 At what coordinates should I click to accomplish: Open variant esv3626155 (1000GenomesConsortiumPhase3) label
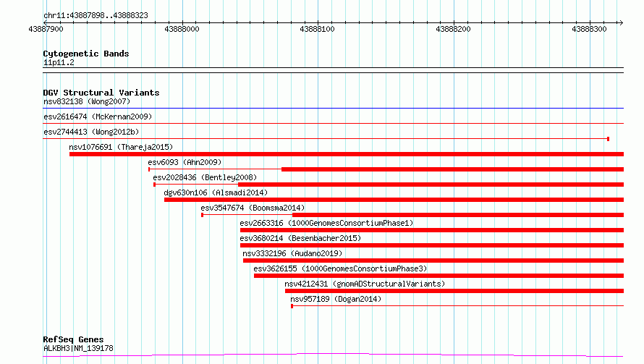[340, 268]
